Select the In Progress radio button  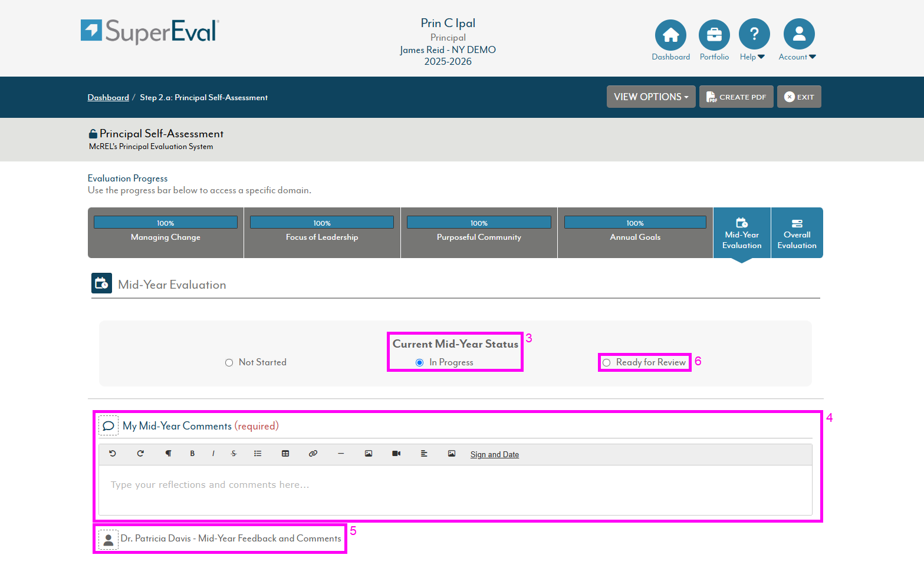[x=420, y=363]
